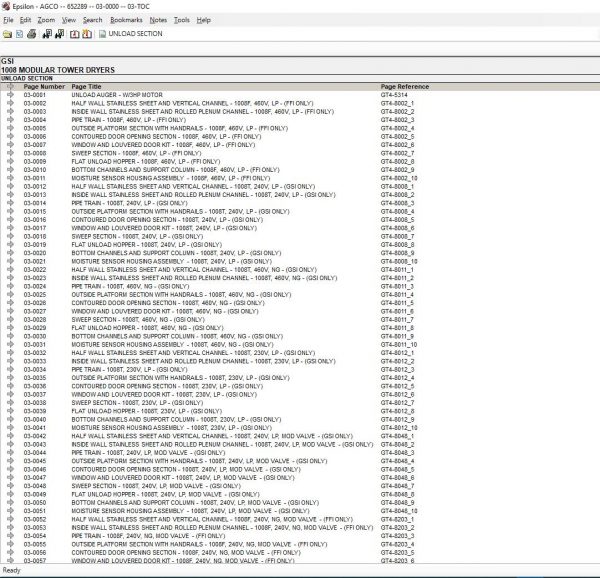
Task: Select page reference GT4-8002_5
Action: (397, 137)
